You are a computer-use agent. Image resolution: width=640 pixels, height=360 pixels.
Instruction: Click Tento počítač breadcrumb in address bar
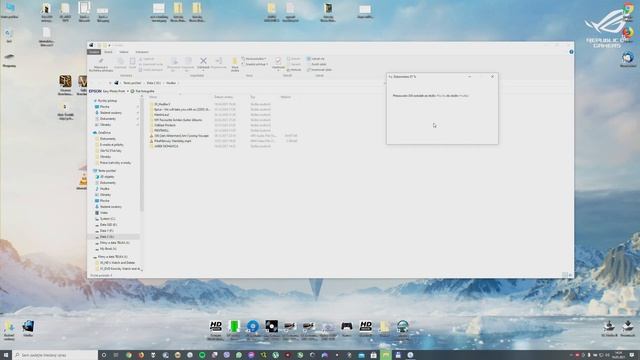click(132, 83)
